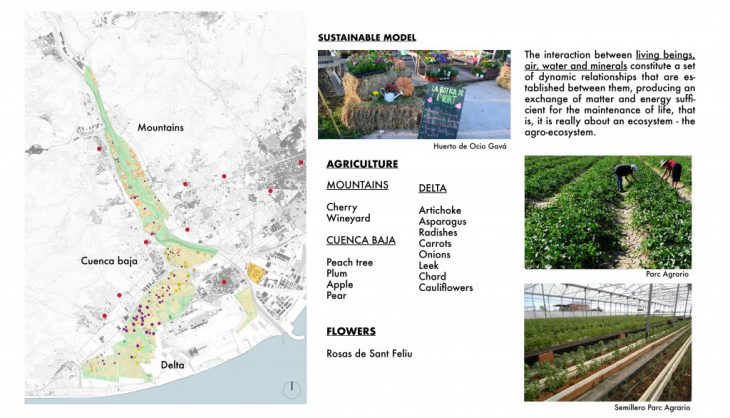This screenshot has height=418, width=730.
Task: Open the Semillero Parc Agrario greenhouse photo
Action: pos(607,342)
